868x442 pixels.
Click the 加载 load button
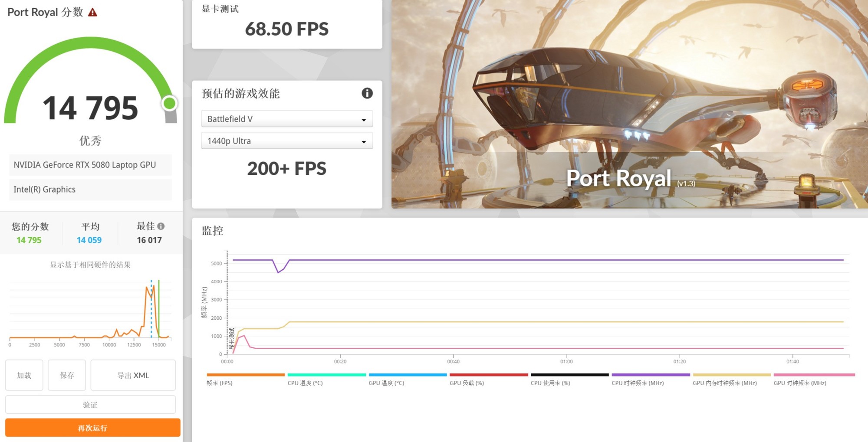[x=24, y=375]
